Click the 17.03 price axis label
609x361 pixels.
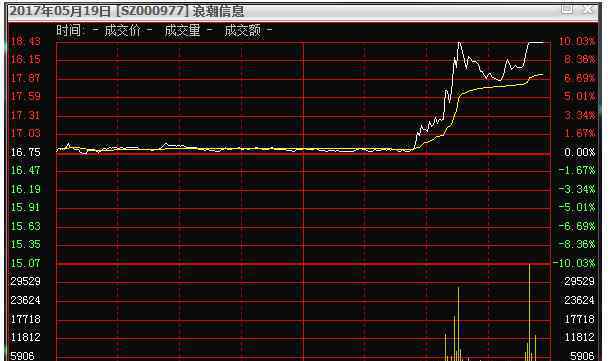click(x=25, y=133)
